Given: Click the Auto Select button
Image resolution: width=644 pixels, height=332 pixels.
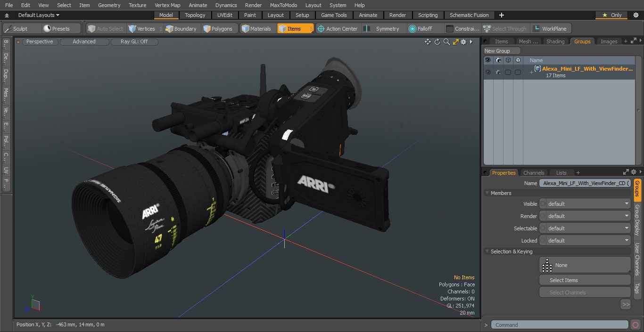Looking at the screenshot, I should pyautogui.click(x=106, y=29).
